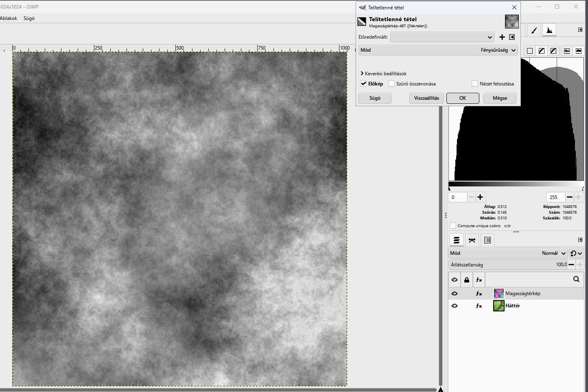Open the Channels dock tab
Viewport: 588px width, 392px height.
pyautogui.click(x=487, y=240)
